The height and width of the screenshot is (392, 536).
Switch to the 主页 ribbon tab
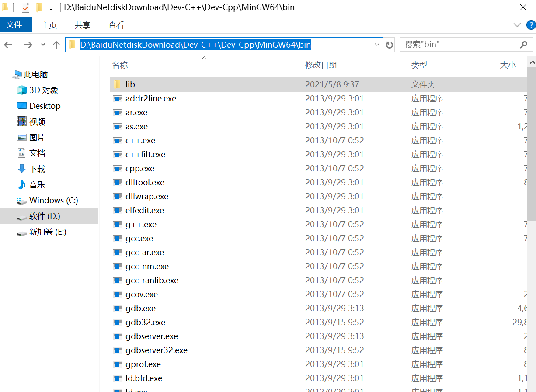49,25
